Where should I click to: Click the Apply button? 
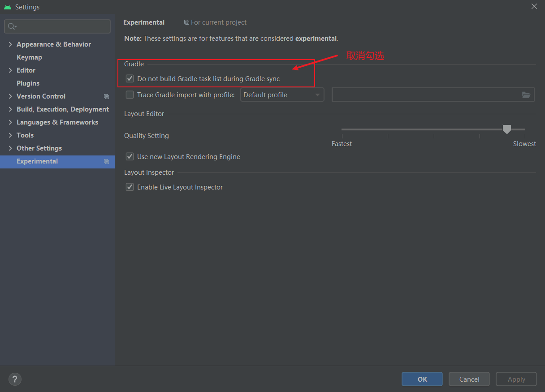point(516,379)
